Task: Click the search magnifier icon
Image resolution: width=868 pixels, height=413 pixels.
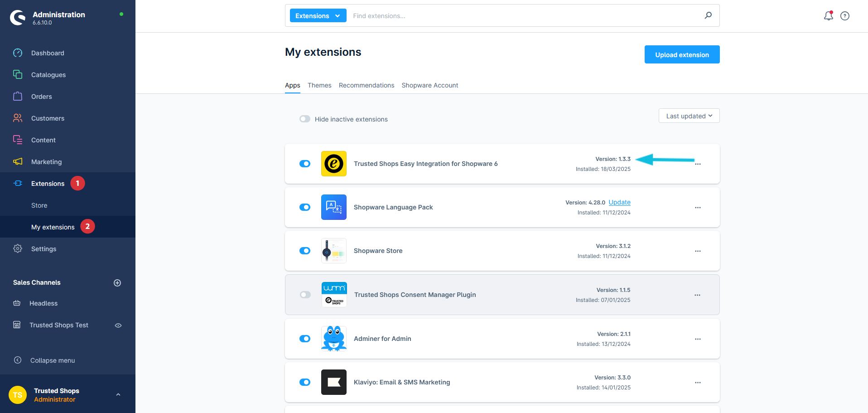Action: pos(708,15)
